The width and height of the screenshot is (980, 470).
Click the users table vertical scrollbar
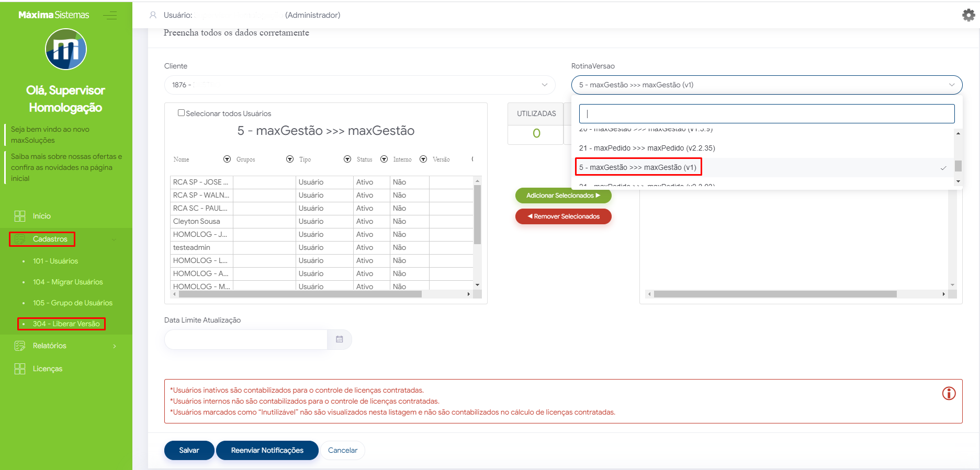click(x=477, y=214)
